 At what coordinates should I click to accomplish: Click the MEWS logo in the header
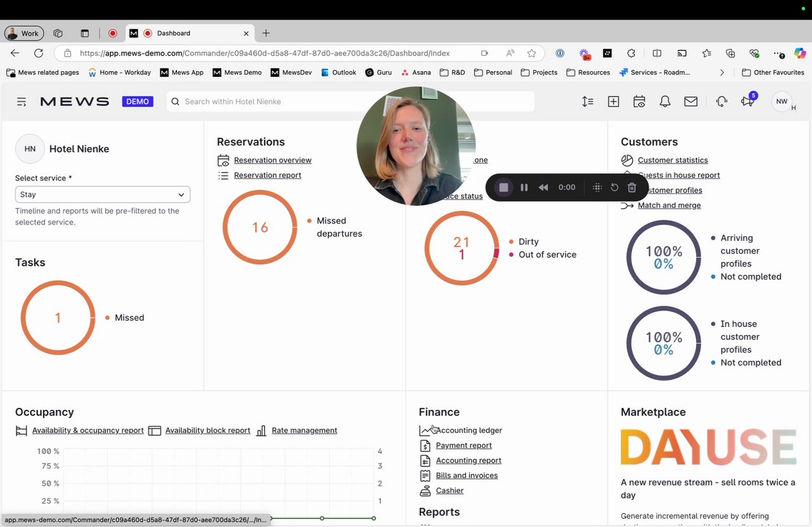coord(75,101)
